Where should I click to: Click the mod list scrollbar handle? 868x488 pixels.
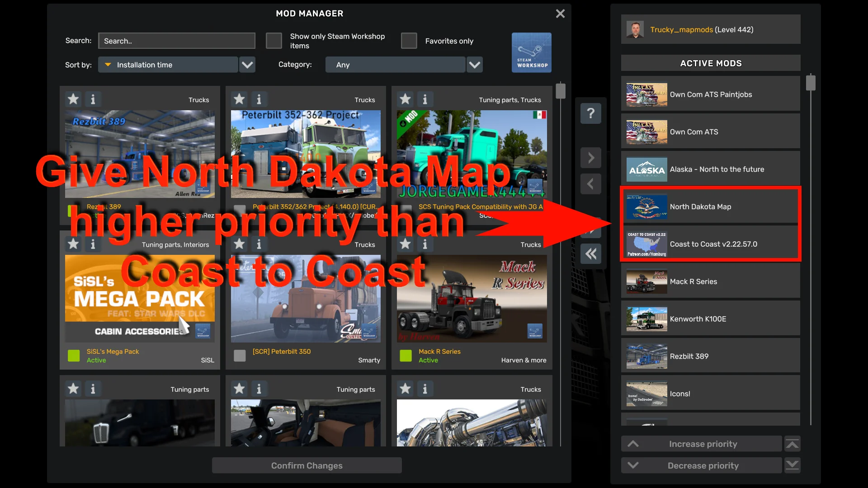pos(561,90)
